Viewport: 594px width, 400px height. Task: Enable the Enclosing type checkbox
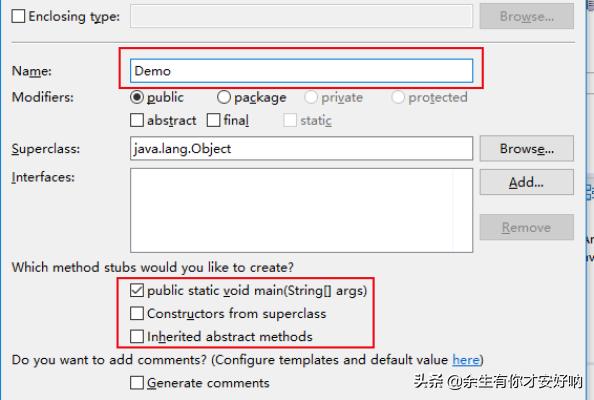18,16
